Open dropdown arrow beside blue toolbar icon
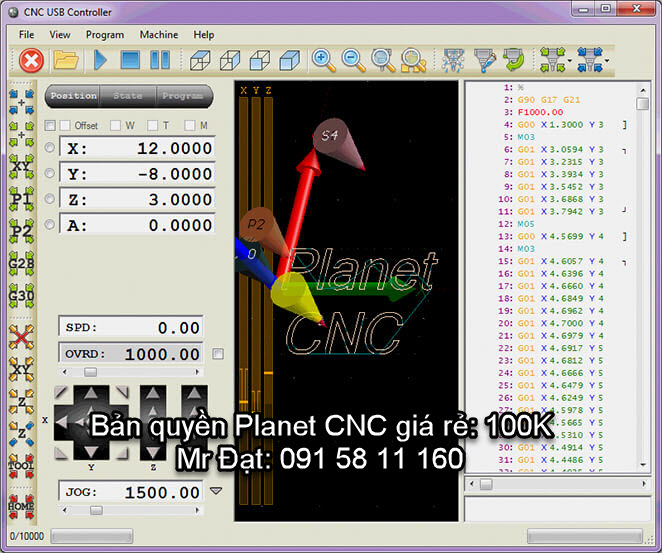This screenshot has height=553, width=662. click(607, 61)
